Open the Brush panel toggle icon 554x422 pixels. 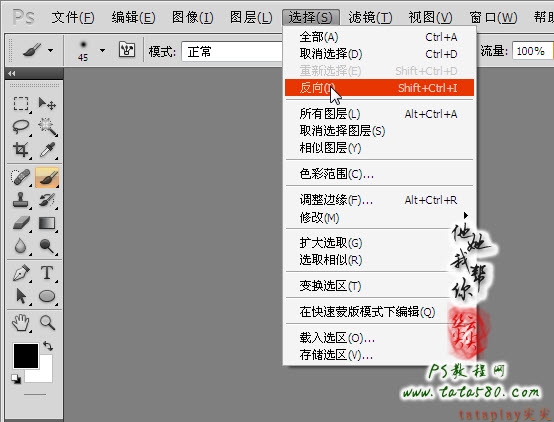point(127,49)
